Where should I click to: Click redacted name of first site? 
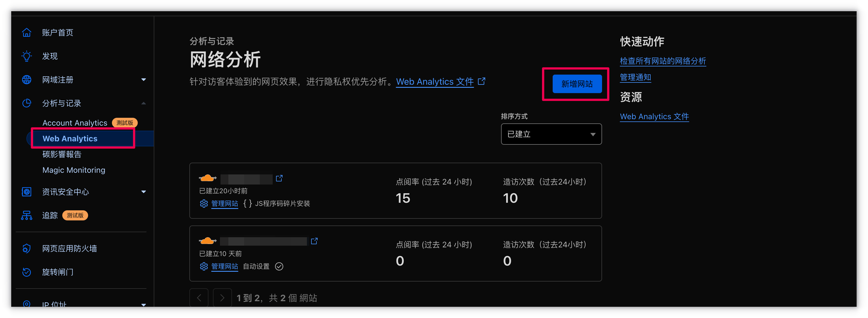click(x=246, y=179)
